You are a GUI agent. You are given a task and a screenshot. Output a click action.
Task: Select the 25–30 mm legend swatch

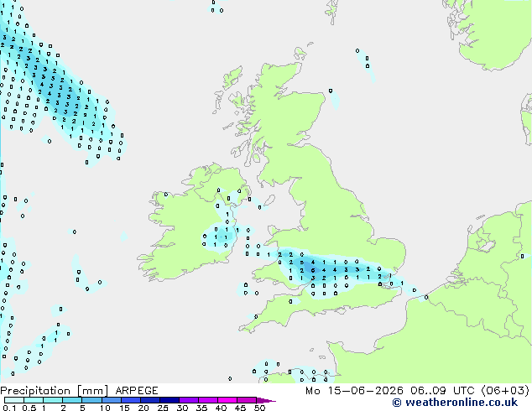(169, 400)
